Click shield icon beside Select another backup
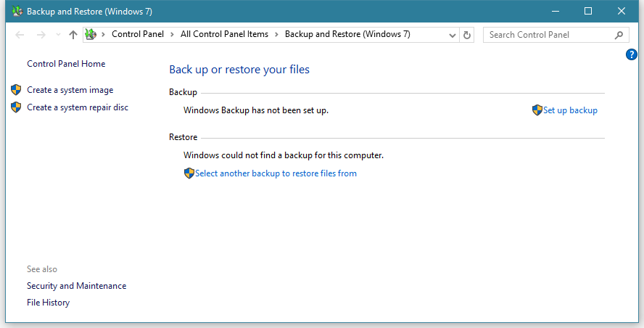644x328 pixels. (x=189, y=173)
